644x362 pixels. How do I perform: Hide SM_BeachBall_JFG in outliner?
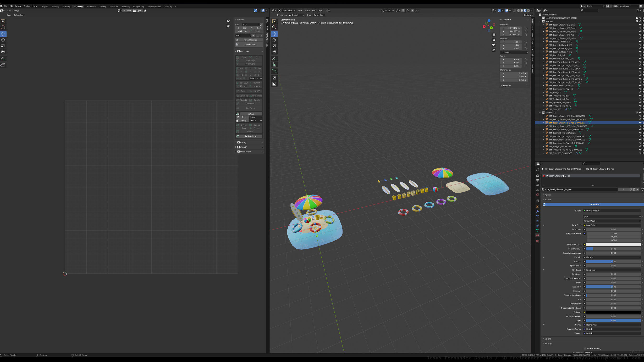[640, 55]
